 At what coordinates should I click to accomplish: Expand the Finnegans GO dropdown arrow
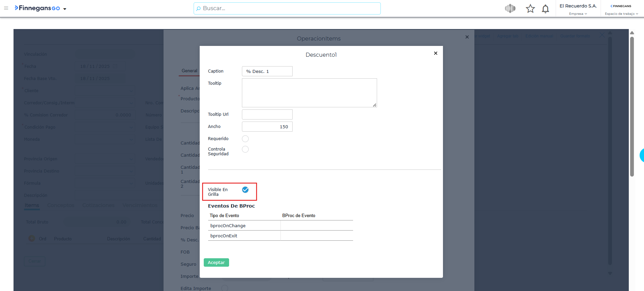pos(65,9)
